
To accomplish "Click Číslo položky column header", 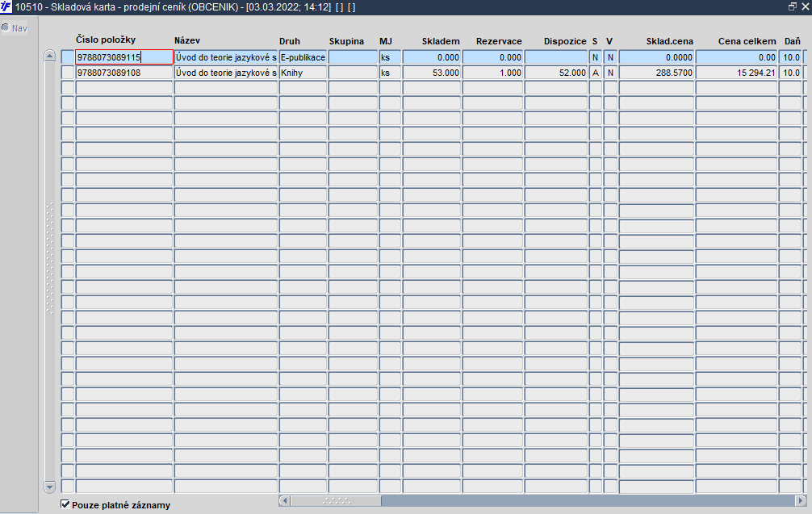I will coord(106,40).
